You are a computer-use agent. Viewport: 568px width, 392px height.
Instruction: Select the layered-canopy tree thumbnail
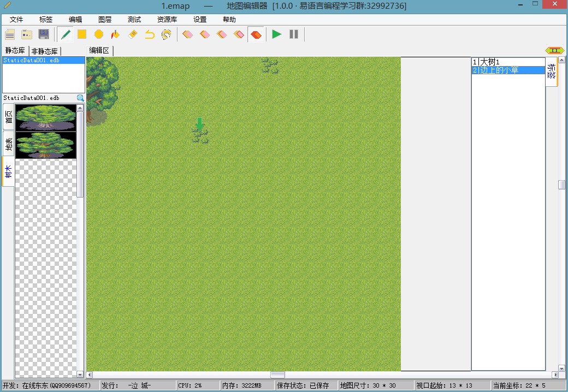coord(46,145)
